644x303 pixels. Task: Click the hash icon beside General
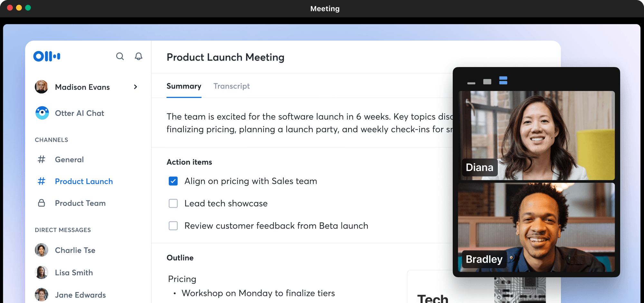[x=42, y=160]
